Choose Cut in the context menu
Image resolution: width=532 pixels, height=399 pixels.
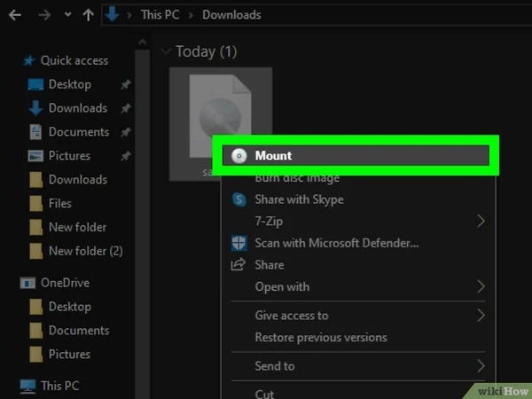point(264,394)
